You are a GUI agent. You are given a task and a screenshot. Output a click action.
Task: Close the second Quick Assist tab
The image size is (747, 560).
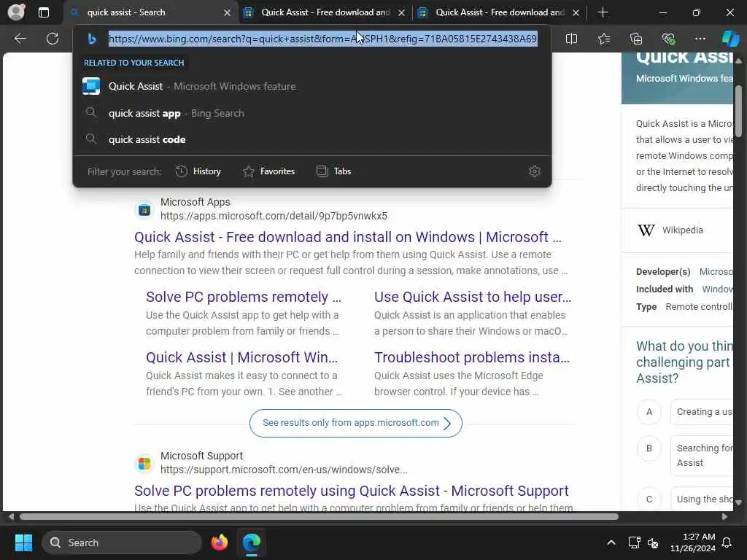click(x=402, y=13)
